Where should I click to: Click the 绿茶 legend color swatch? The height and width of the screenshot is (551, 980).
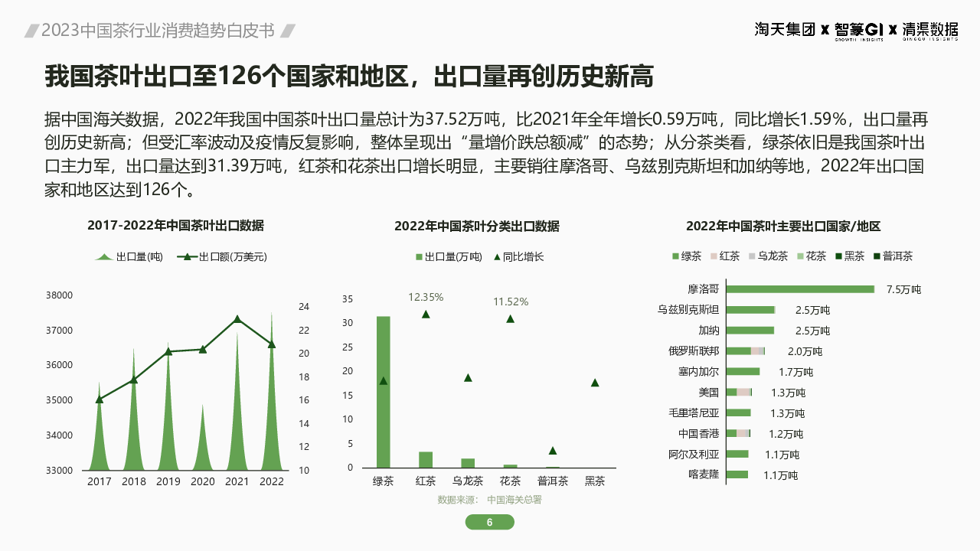pyautogui.click(x=675, y=256)
